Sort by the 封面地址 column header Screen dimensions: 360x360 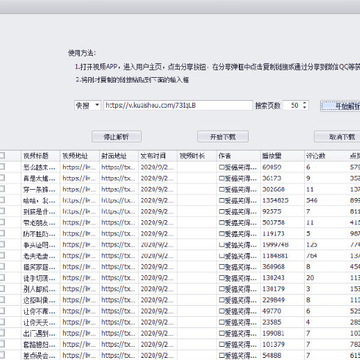pyautogui.click(x=119, y=156)
